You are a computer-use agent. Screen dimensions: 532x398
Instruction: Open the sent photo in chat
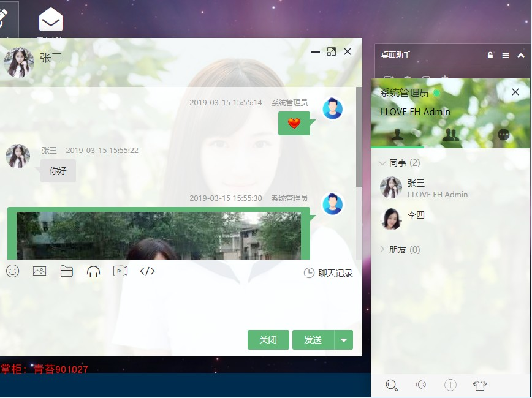[159, 236]
